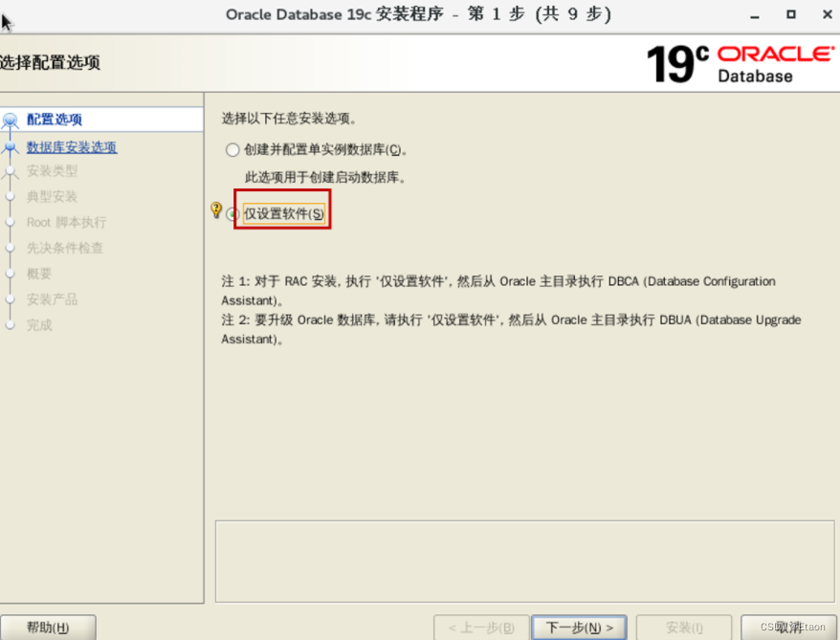Close the installer window

pos(828,14)
